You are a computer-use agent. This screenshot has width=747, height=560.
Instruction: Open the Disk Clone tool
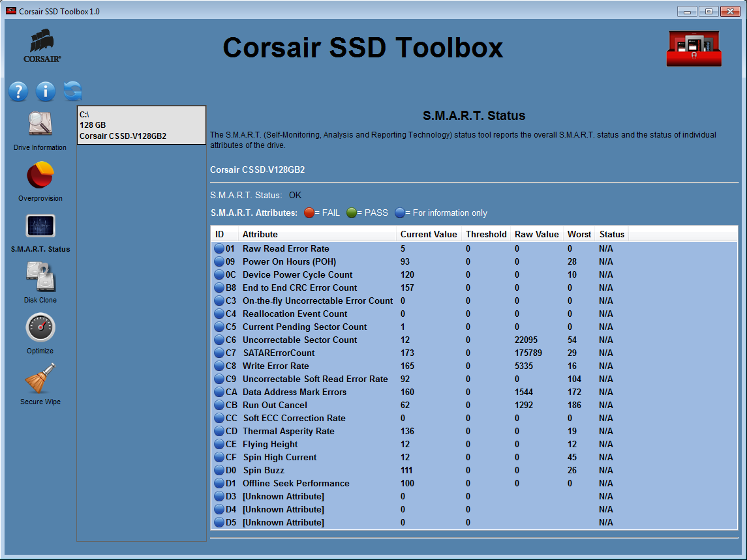coord(40,276)
